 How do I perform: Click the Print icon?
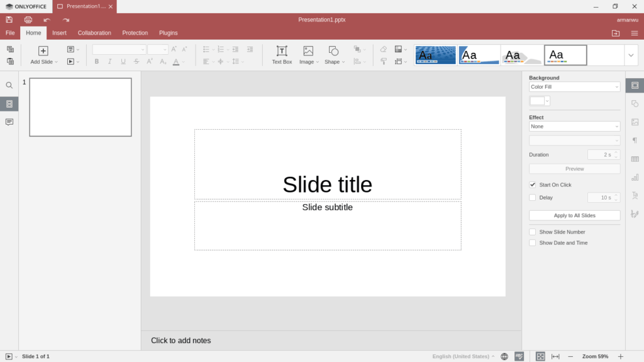pyautogui.click(x=28, y=20)
